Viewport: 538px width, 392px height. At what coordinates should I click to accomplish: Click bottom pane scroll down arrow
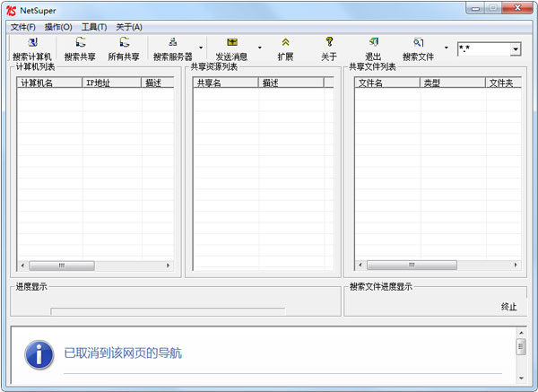521,378
